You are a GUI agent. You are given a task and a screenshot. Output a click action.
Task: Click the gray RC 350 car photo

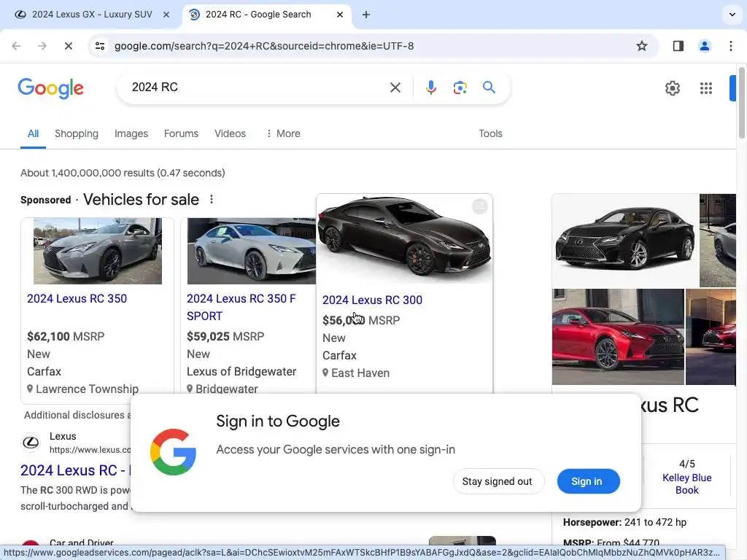click(x=98, y=251)
